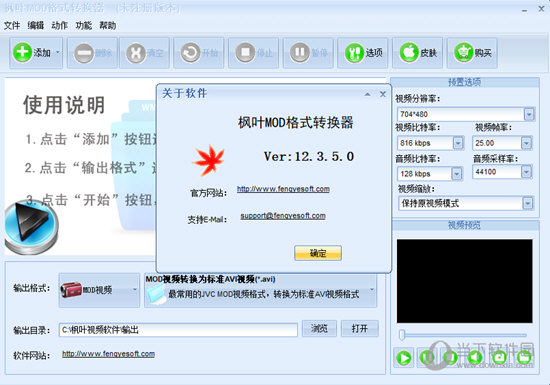Screen dimensions: 550x385
Task: Open the support@fengyesoft.com email link
Action: 283,216
